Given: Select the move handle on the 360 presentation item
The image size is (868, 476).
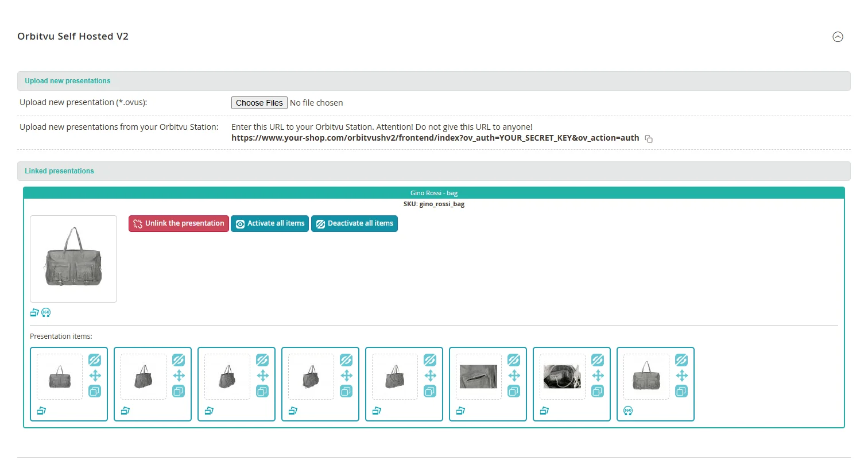Looking at the screenshot, I should tap(681, 376).
